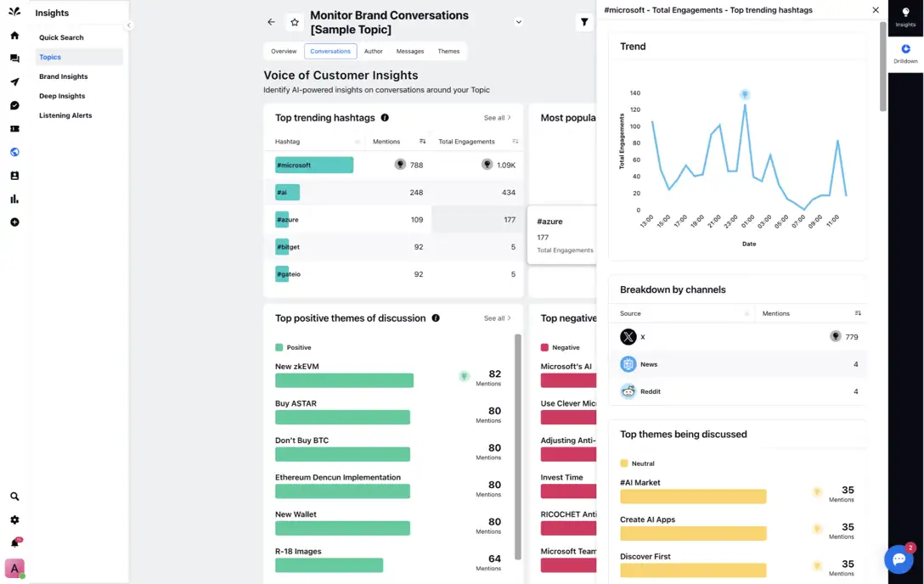
Task: Click See all for Top trending hashtags
Action: click(x=496, y=117)
